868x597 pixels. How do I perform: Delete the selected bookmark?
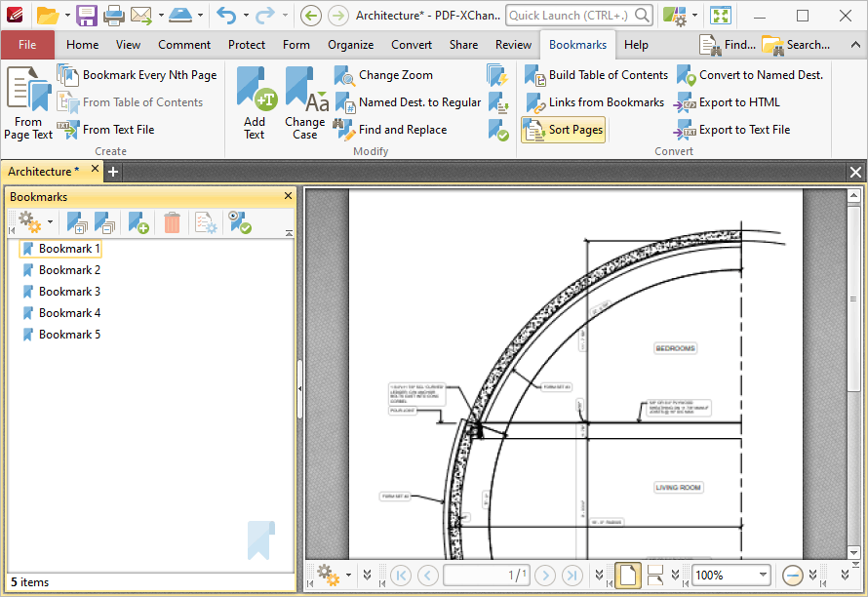pyautogui.click(x=172, y=222)
